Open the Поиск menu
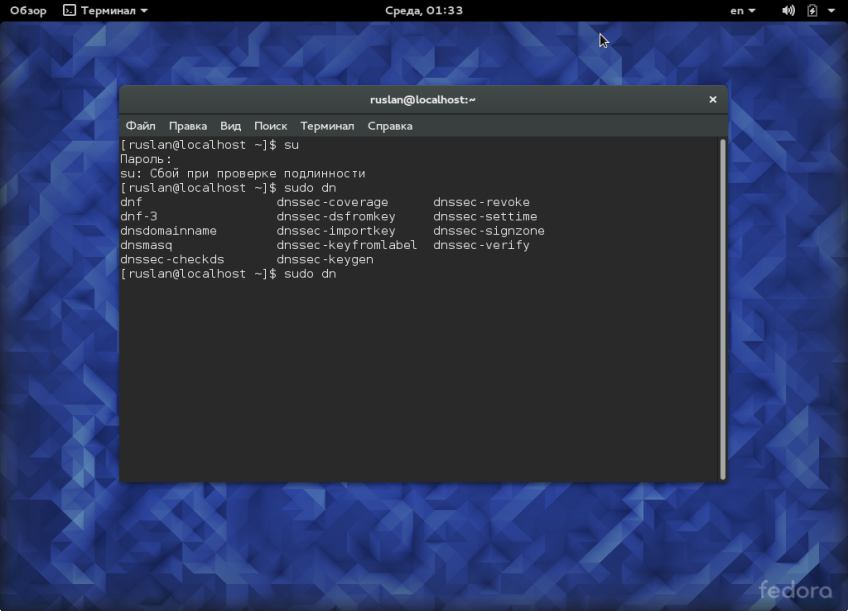The image size is (848, 611). 270,126
